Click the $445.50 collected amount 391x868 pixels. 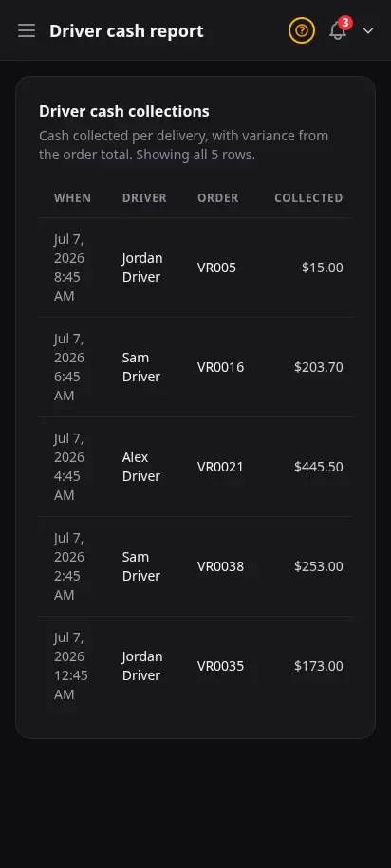[x=319, y=468]
